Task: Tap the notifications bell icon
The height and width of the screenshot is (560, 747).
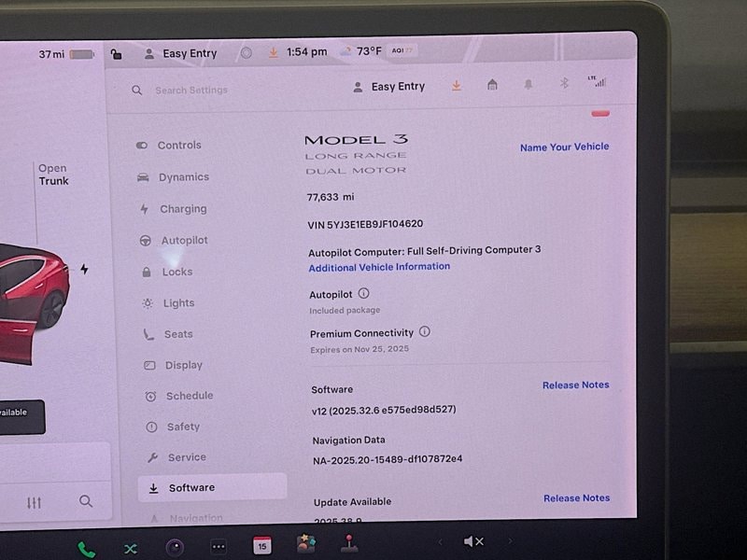Action: pos(529,85)
